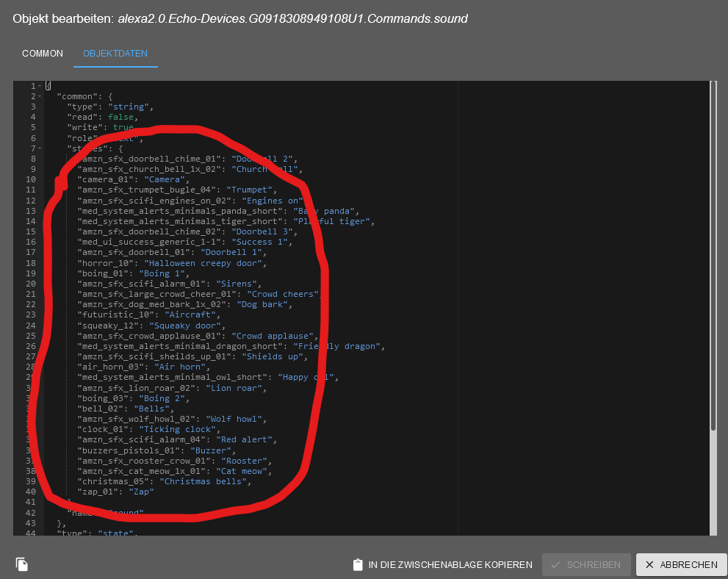Collapse the code fold arrow on line 1
The width and height of the screenshot is (728, 579).
point(40,86)
